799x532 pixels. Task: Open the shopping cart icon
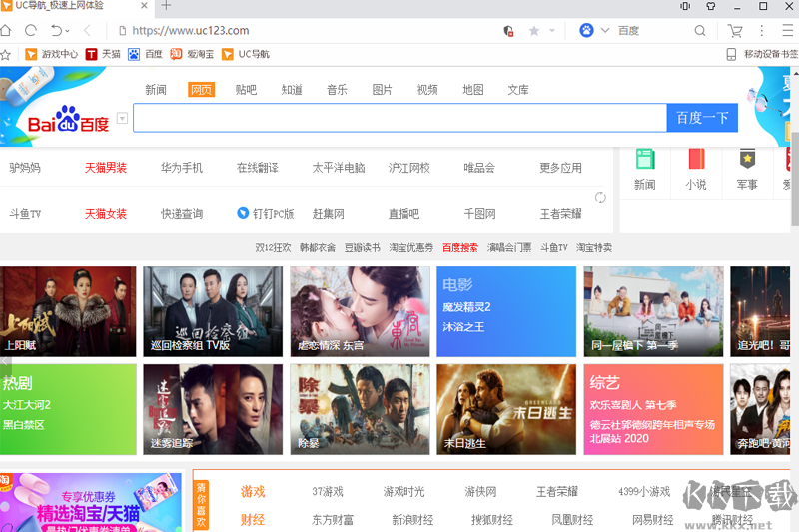coord(735,31)
